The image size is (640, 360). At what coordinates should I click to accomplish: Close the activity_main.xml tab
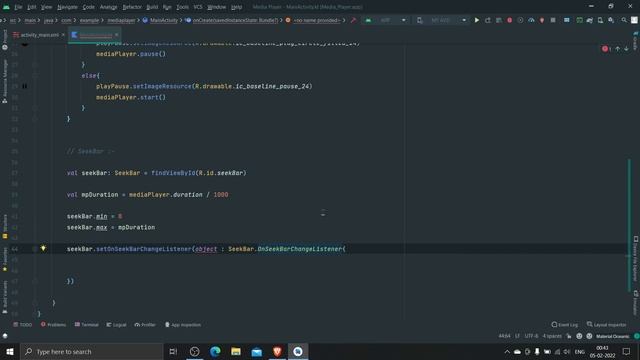[x=63, y=35]
